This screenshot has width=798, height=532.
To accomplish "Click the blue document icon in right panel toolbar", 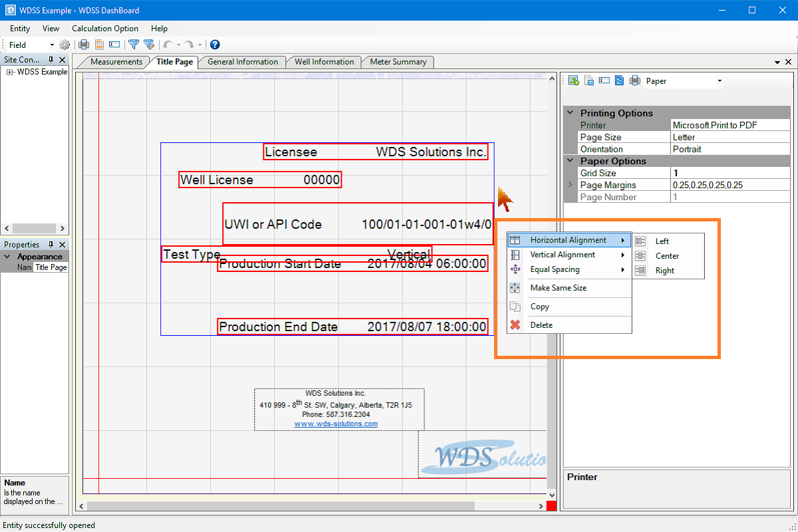I will click(619, 80).
